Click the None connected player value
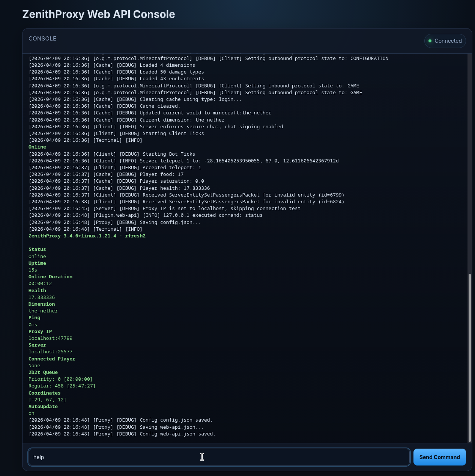The width and height of the screenshot is (475, 476). click(34, 366)
